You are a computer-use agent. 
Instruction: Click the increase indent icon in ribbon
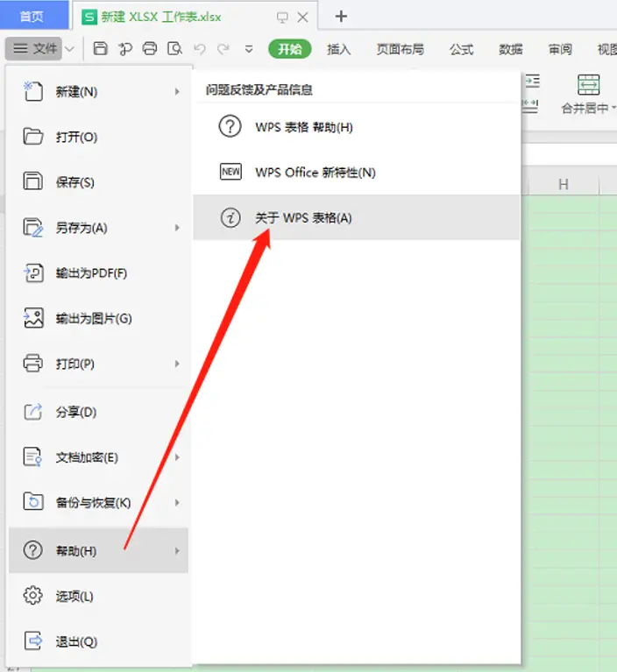coord(532,81)
